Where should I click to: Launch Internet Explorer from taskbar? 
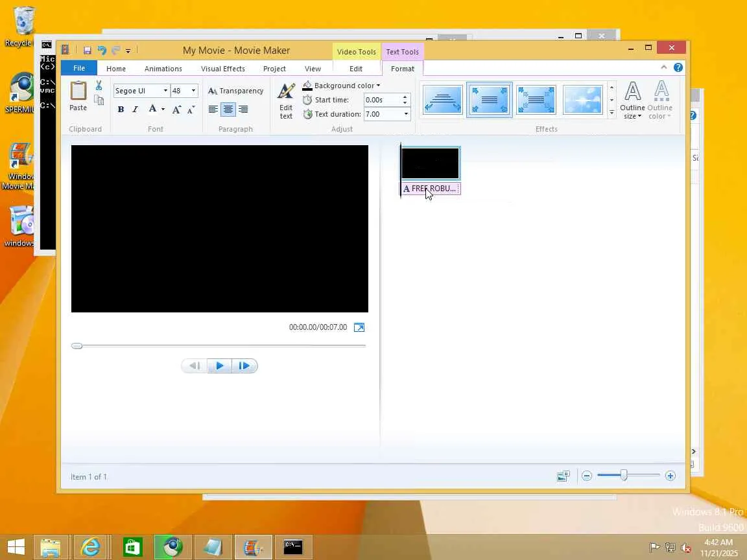click(91, 546)
